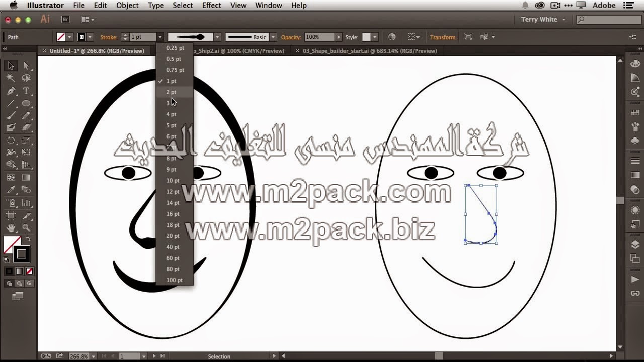Click the Stroke panel link
This screenshot has width=644, height=362.
pyautogui.click(x=109, y=37)
